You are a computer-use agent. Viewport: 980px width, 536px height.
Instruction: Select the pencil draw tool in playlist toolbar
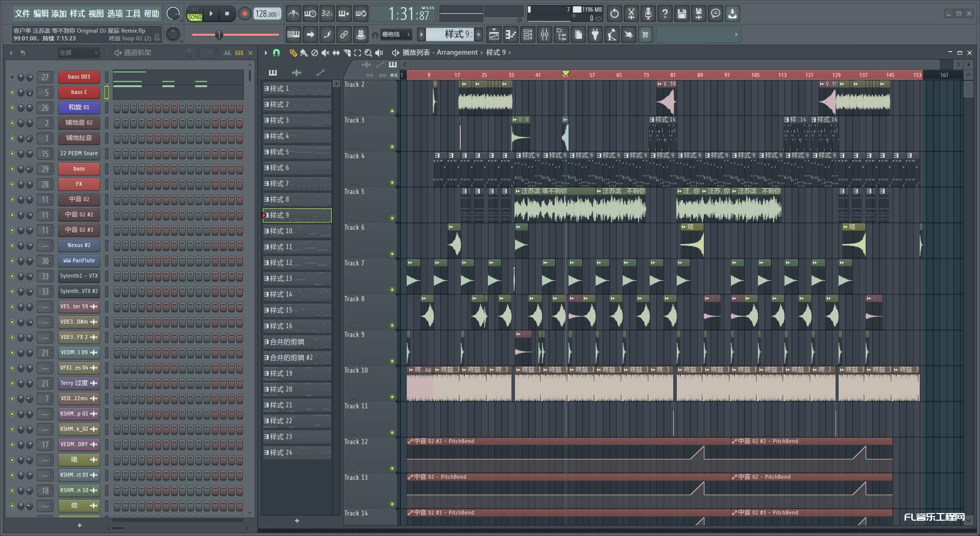(293, 53)
